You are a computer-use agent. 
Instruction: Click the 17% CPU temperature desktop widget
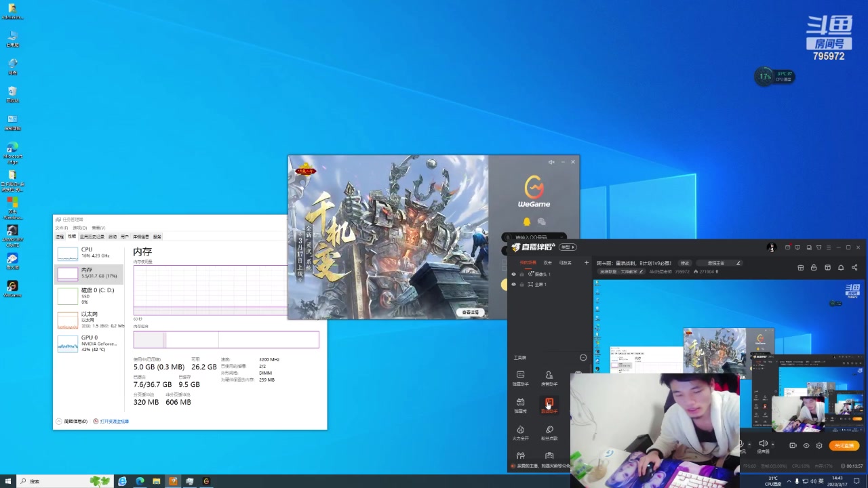[x=774, y=77]
